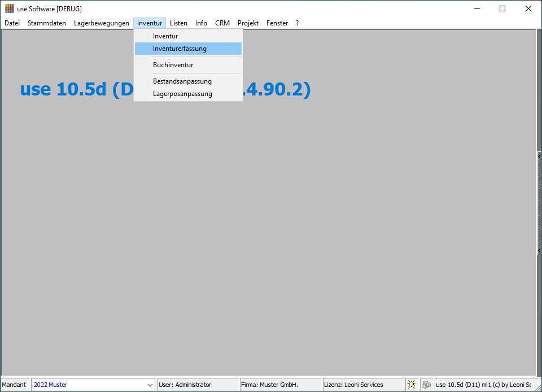
Task: Open the Projekt menu
Action: tap(248, 23)
